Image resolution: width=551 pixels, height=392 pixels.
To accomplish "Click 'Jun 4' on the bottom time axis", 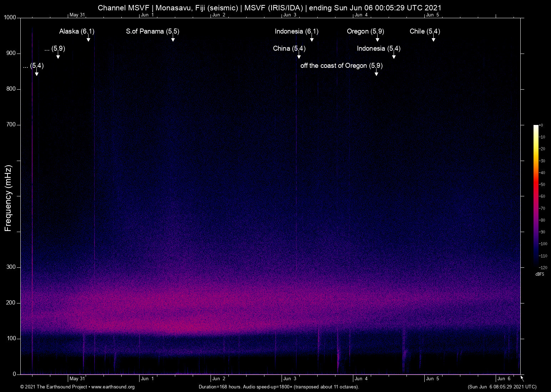I will (x=361, y=379).
